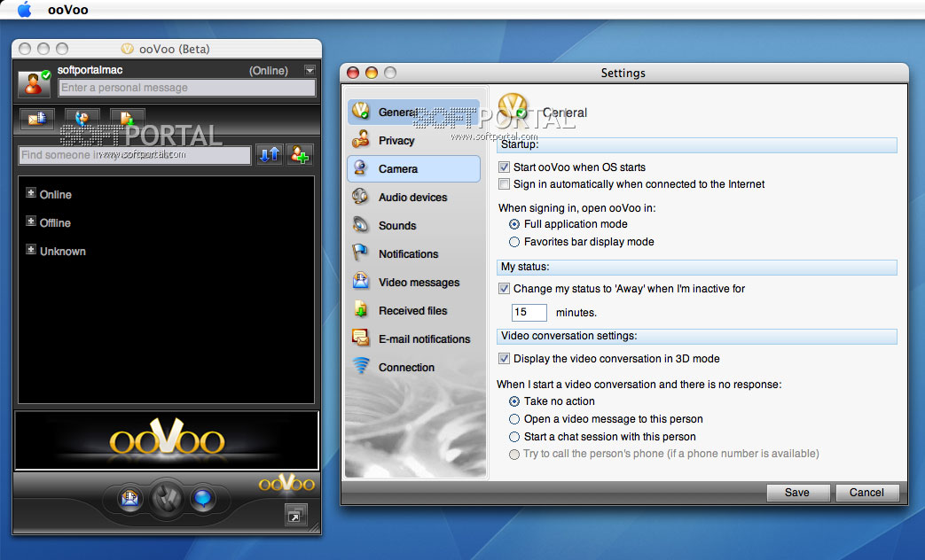This screenshot has width=925, height=560.
Task: Select Take no action option
Action: [514, 401]
